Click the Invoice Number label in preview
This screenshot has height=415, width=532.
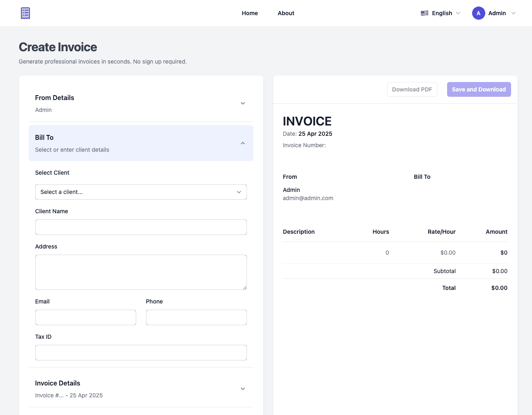point(304,145)
